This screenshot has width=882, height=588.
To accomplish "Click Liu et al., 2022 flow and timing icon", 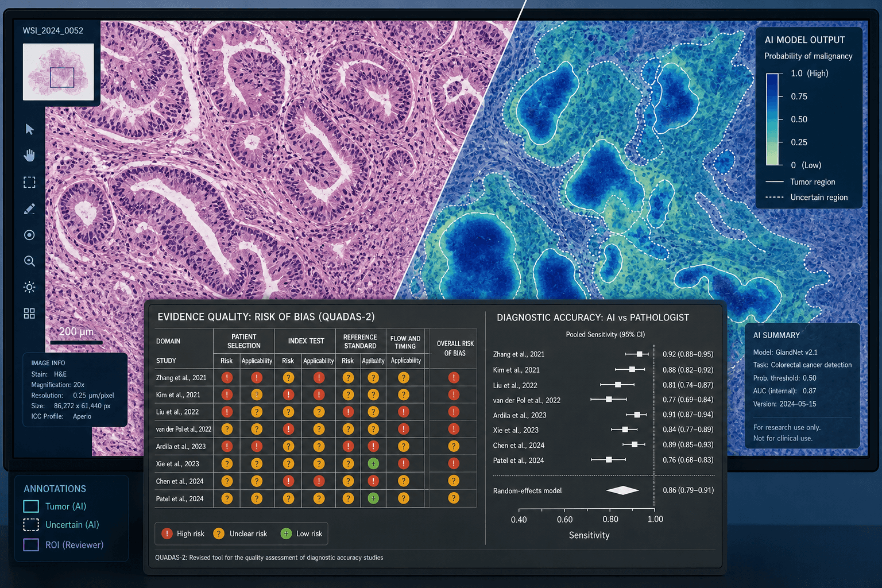I will click(x=404, y=412).
